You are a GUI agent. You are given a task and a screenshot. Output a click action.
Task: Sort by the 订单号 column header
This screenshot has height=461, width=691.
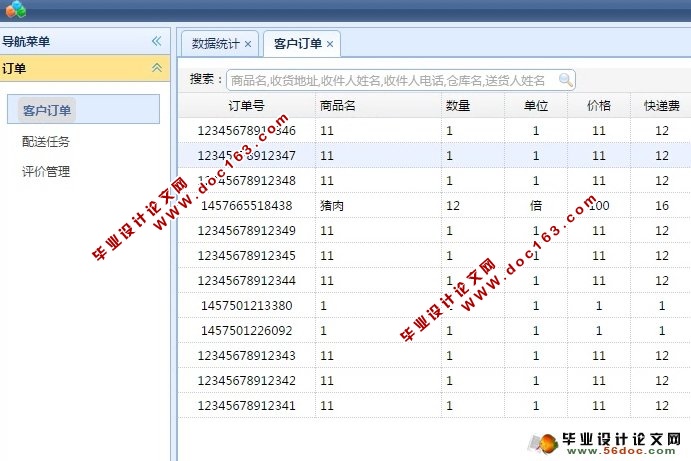pos(246,106)
